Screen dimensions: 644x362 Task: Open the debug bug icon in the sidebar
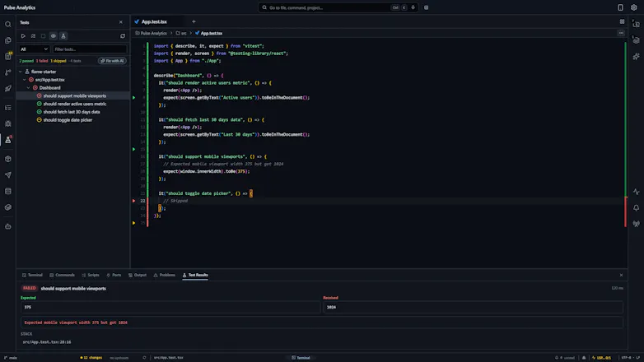tap(7, 123)
